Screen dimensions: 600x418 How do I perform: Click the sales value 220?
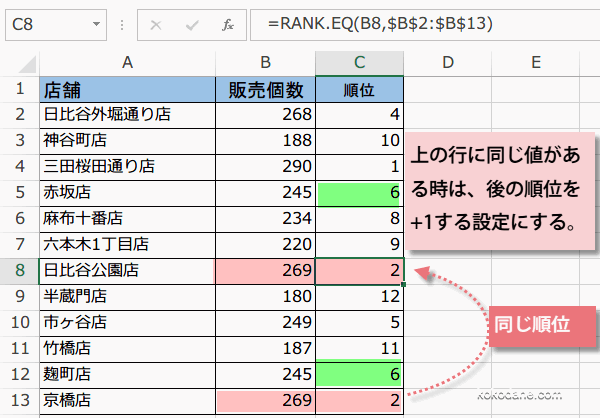266,245
